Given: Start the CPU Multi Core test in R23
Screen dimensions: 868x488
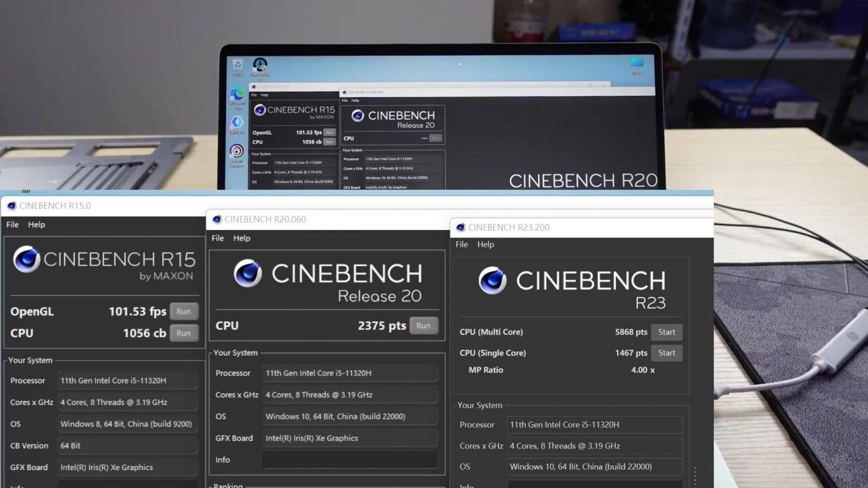Looking at the screenshot, I should click(666, 332).
